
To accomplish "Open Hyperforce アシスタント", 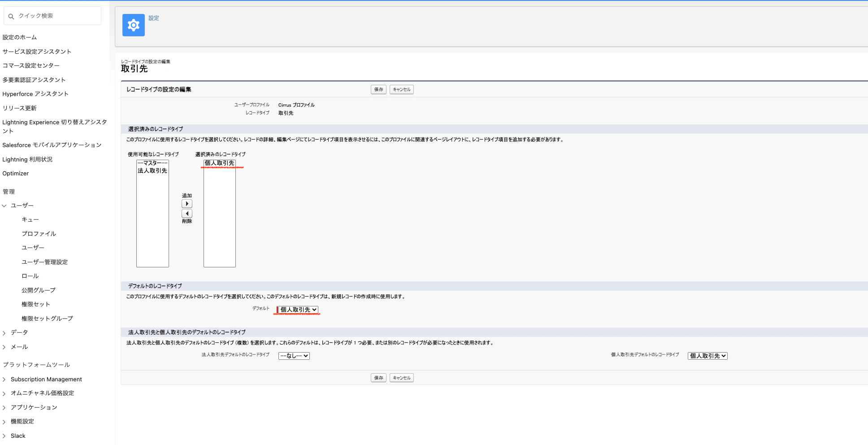I will pos(35,94).
